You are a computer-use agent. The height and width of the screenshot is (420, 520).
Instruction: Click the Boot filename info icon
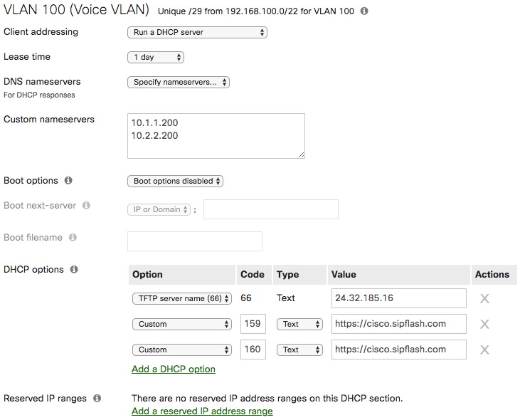click(x=73, y=238)
